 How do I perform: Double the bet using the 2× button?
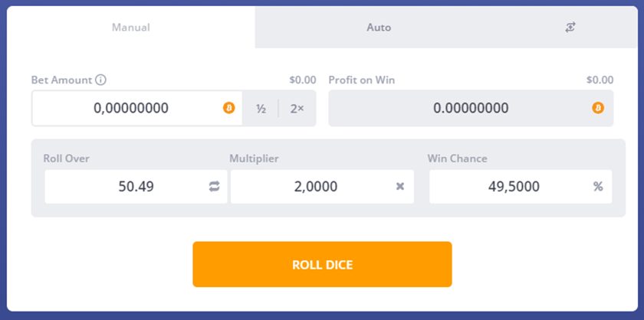click(297, 108)
